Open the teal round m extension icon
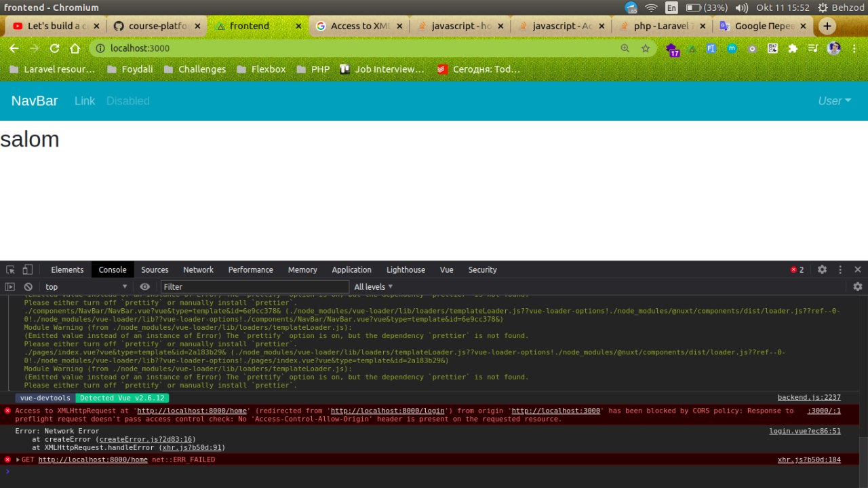 click(732, 48)
